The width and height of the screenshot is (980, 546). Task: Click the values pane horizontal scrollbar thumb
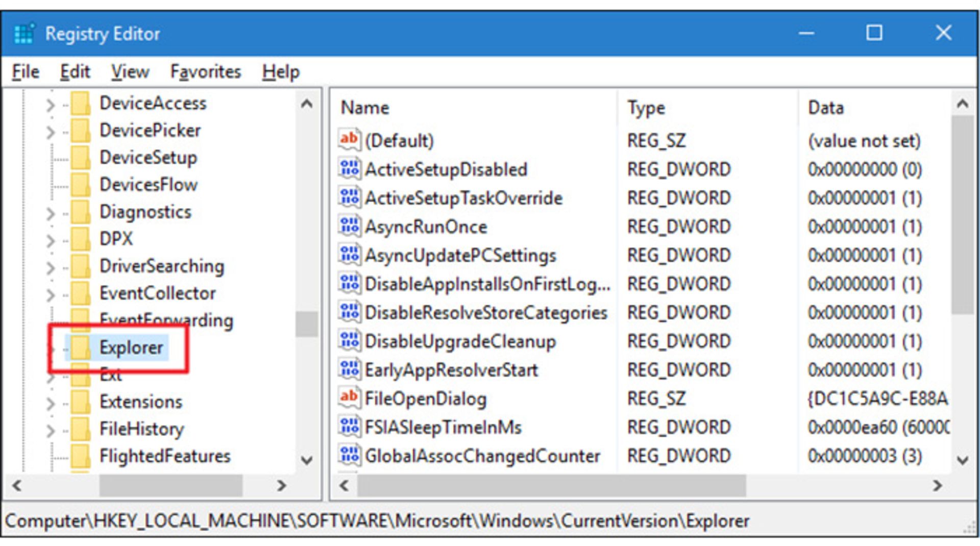click(551, 486)
